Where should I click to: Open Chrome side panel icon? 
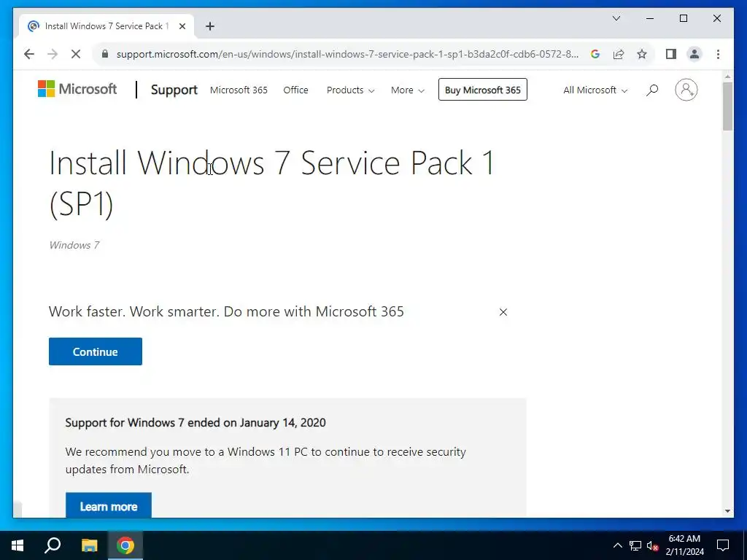point(671,54)
